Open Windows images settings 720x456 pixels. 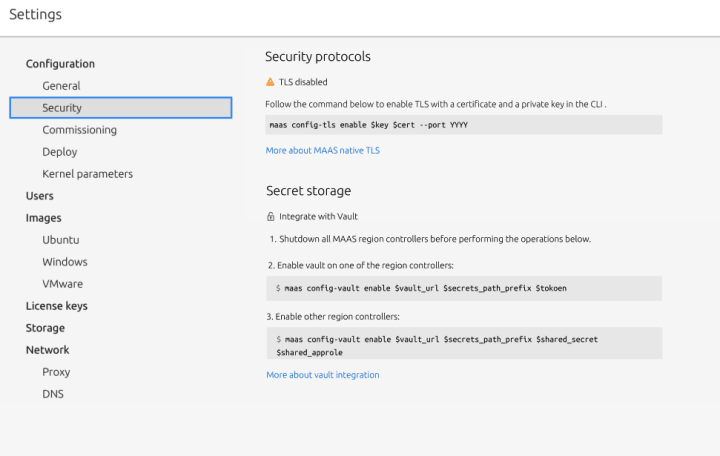65,262
